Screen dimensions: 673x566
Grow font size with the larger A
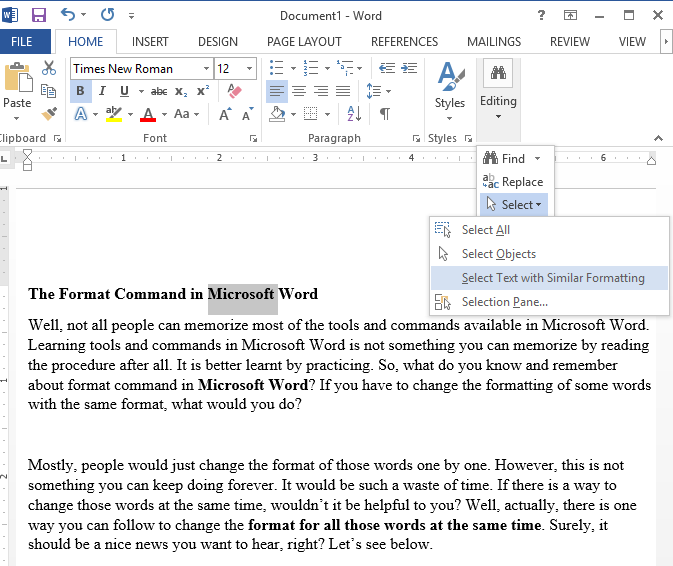(x=225, y=114)
